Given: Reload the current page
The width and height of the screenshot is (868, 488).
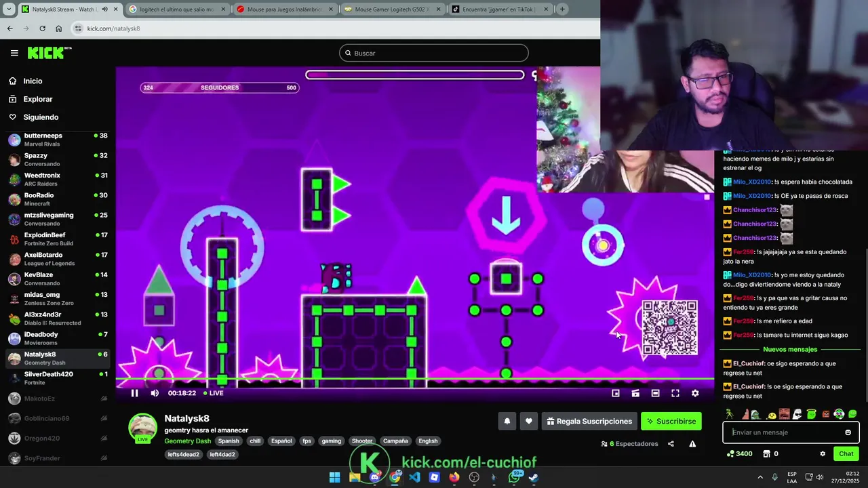Looking at the screenshot, I should (42, 28).
